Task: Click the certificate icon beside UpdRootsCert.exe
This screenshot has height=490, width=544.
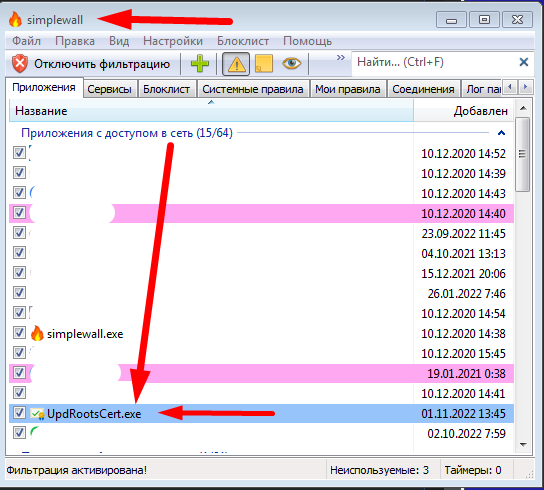Action: (x=37, y=414)
